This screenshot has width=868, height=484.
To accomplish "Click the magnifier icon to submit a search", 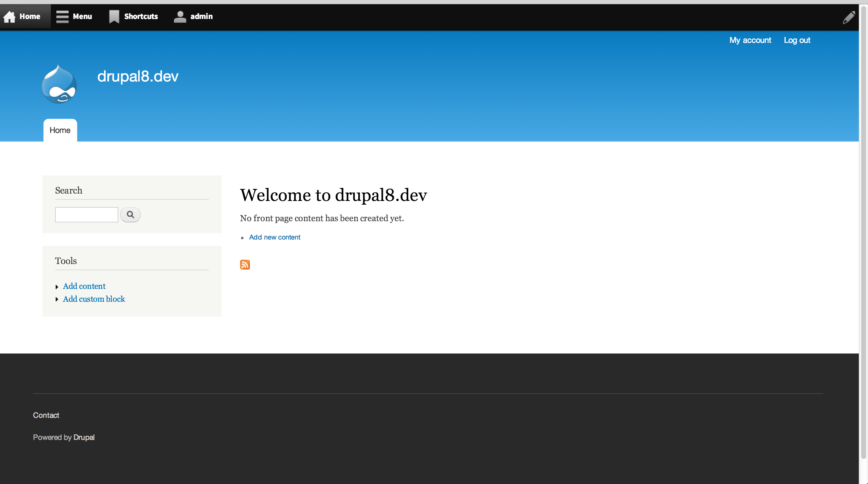I will (x=130, y=214).
